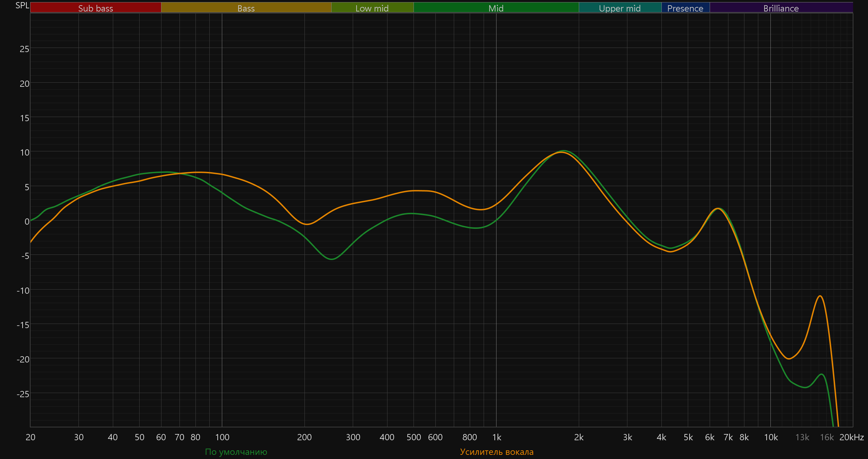Select the Bass band label
Viewport: 868px width, 459px height.
click(x=246, y=8)
